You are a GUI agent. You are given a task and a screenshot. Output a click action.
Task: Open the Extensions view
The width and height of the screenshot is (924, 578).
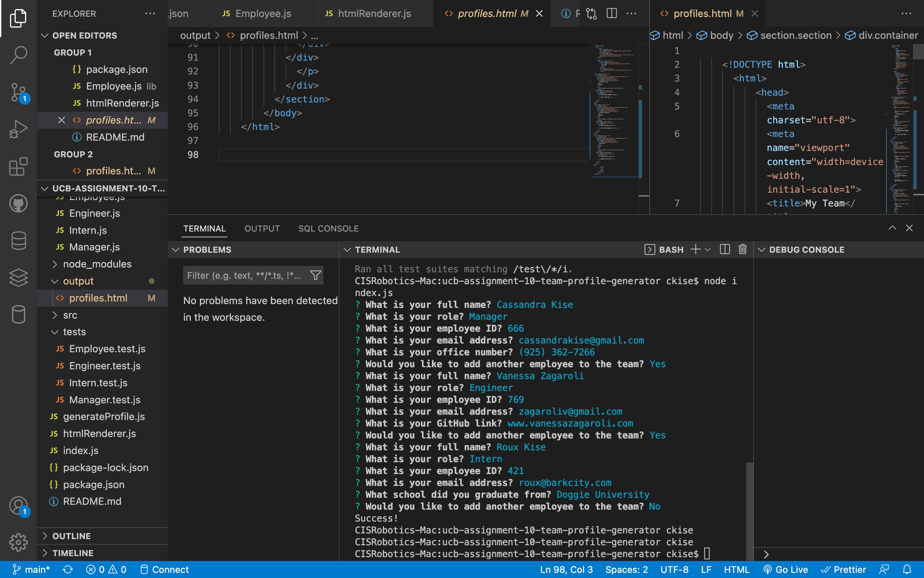pyautogui.click(x=18, y=166)
